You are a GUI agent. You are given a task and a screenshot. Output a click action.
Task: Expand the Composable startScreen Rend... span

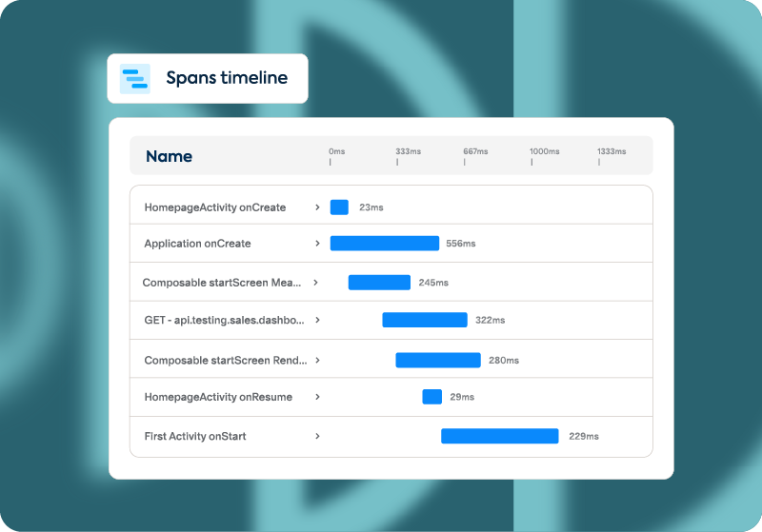[317, 360]
